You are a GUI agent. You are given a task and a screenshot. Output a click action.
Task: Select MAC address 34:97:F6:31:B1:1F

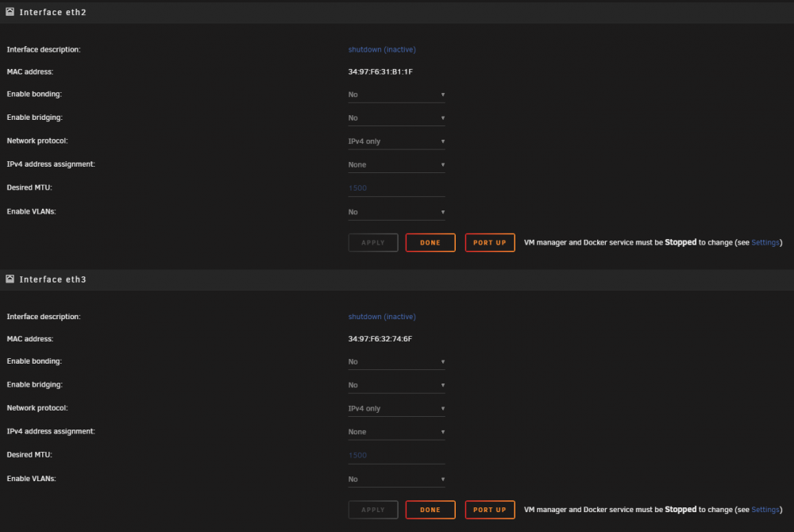click(380, 72)
